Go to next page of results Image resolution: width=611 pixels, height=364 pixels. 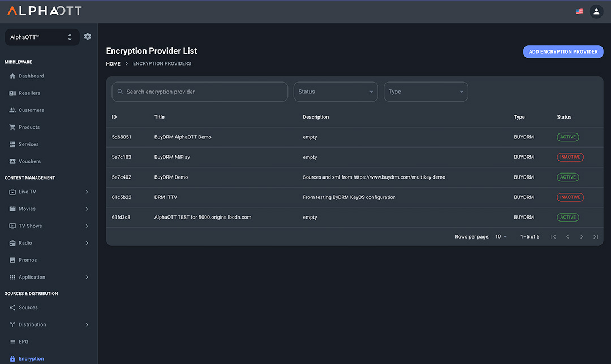coord(582,237)
